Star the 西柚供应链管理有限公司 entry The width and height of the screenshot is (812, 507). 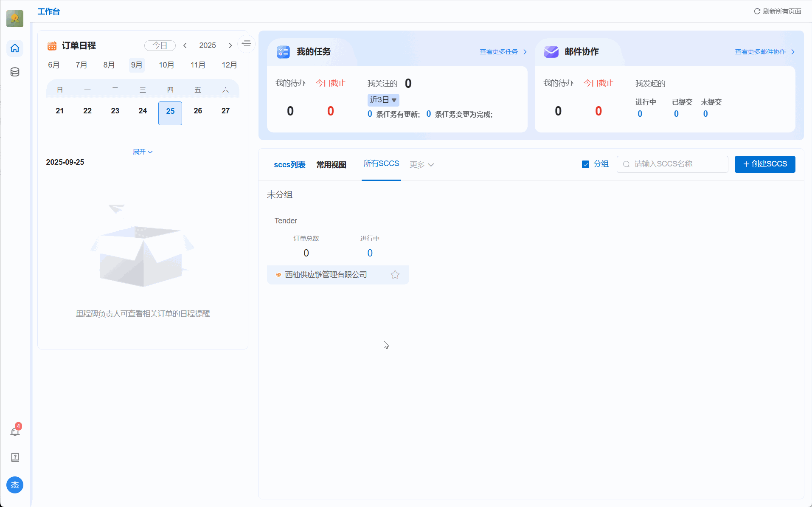pyautogui.click(x=395, y=275)
